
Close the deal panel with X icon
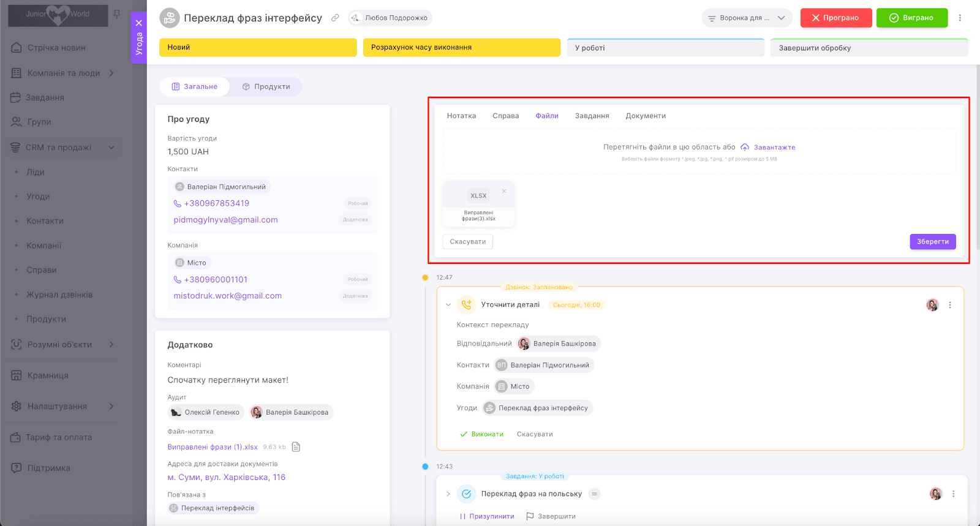click(139, 23)
